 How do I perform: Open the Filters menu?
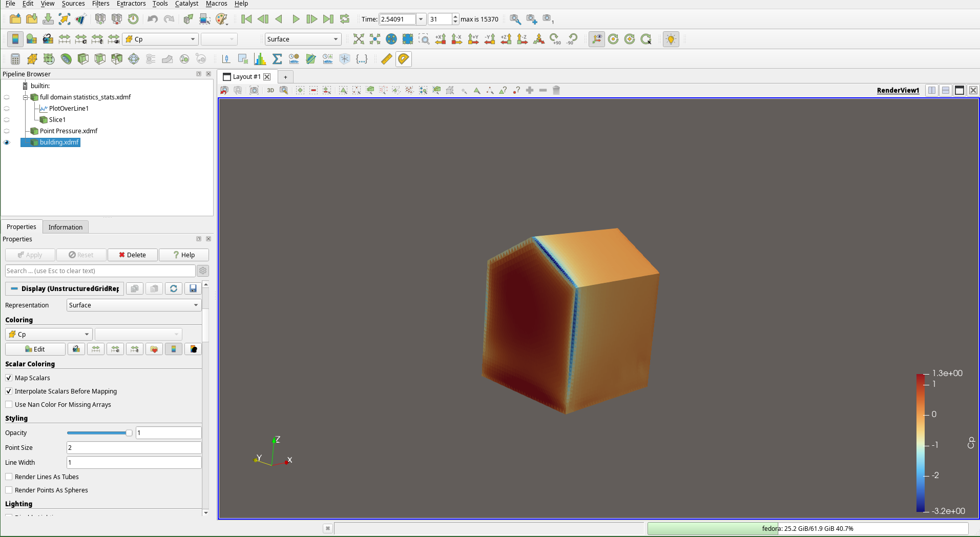(100, 4)
